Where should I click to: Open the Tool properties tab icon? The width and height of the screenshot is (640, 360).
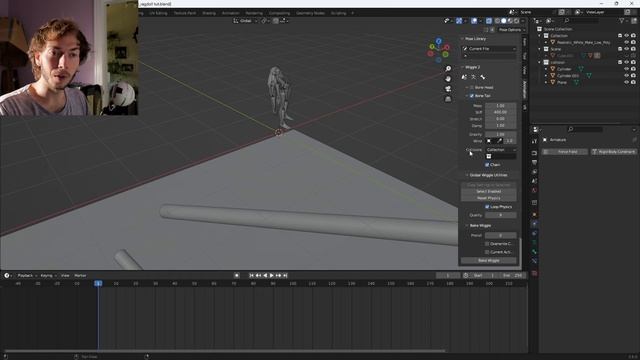534,141
